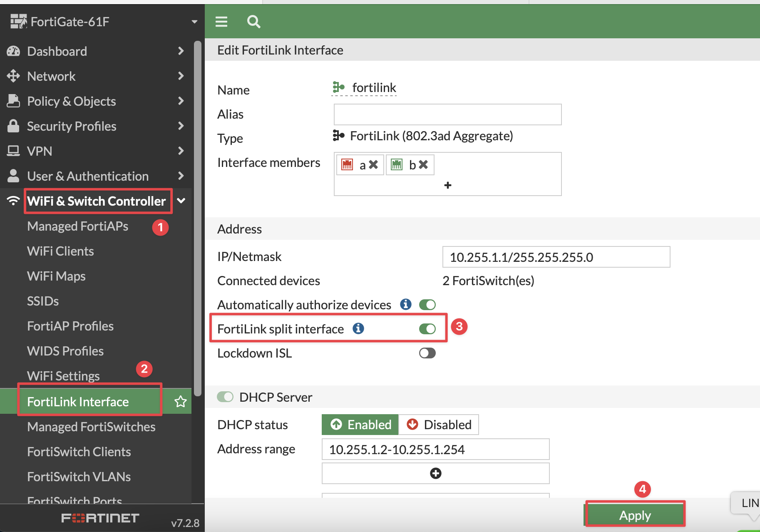Open WIDS Profiles page
Viewport: 760px width, 532px height.
tap(65, 351)
